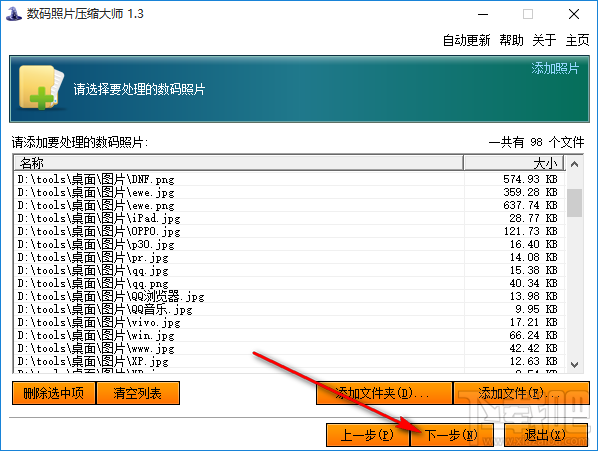This screenshot has width=598, height=451.
Task: Select the QQ浏览器.jpg file row
Action: point(290,296)
